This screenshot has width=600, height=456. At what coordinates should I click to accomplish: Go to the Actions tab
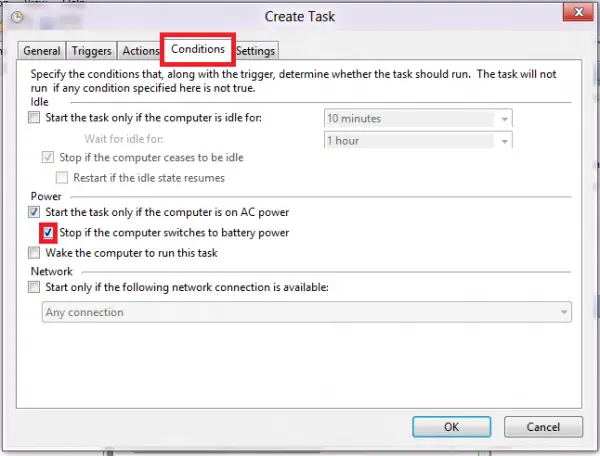click(140, 50)
